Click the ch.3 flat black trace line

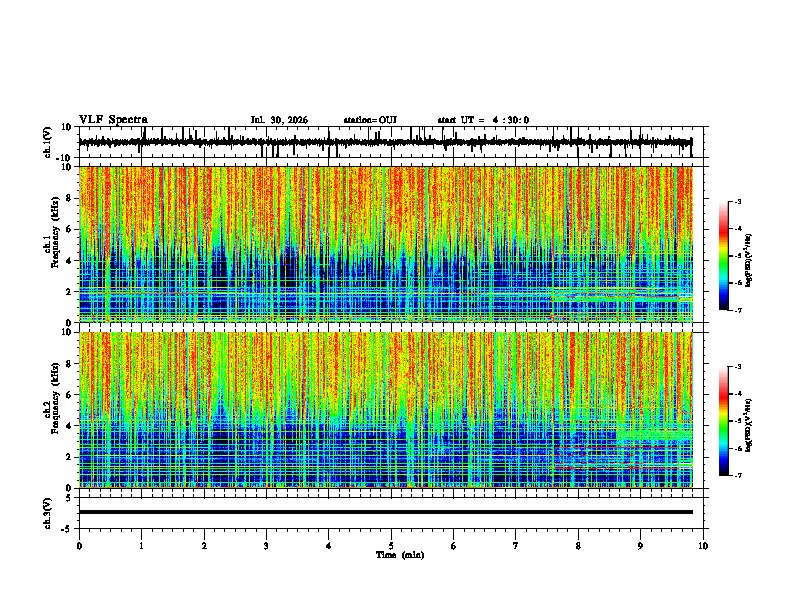pos(385,512)
